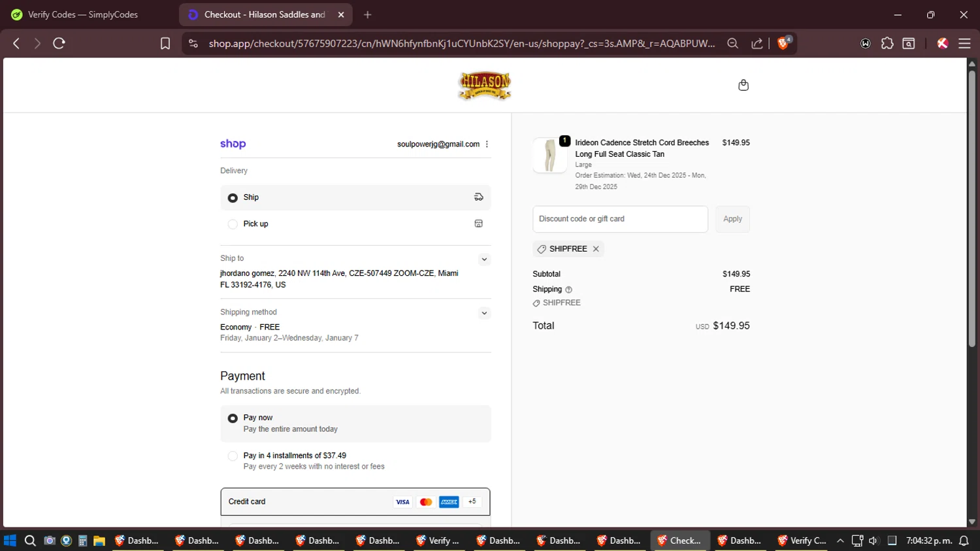Image resolution: width=980 pixels, height=551 pixels.
Task: Switch to Verify Codes SimplyCodes tab
Action: [88, 14]
